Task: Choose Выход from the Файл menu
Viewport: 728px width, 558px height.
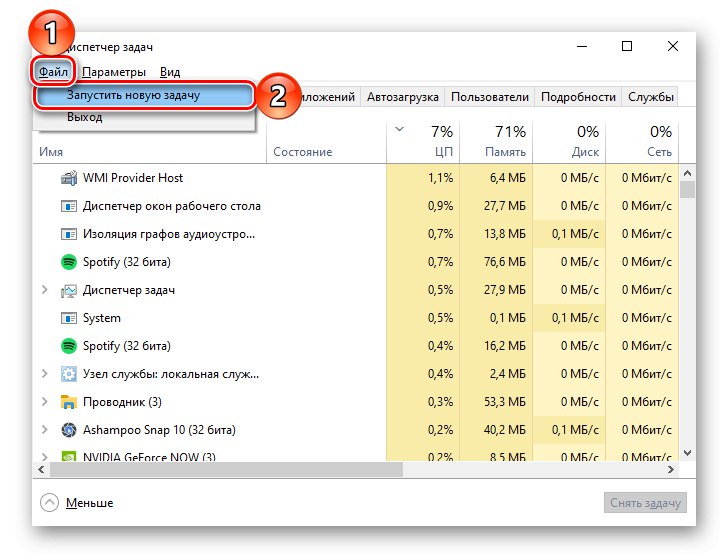Action: point(145,117)
